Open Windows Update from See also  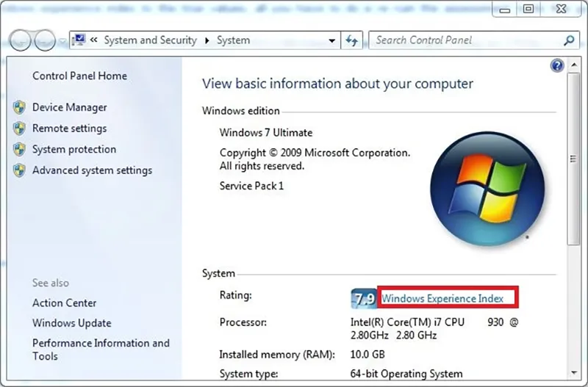pos(71,323)
